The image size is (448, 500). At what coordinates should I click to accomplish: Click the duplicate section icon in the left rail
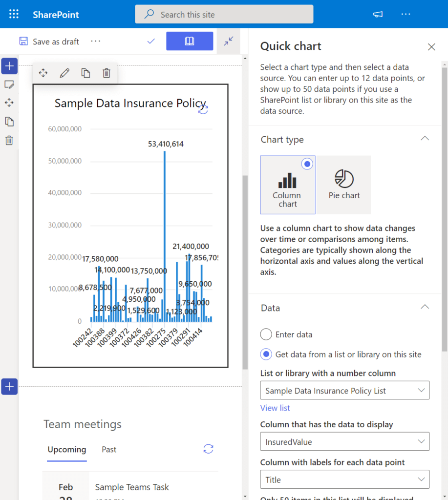click(x=9, y=122)
